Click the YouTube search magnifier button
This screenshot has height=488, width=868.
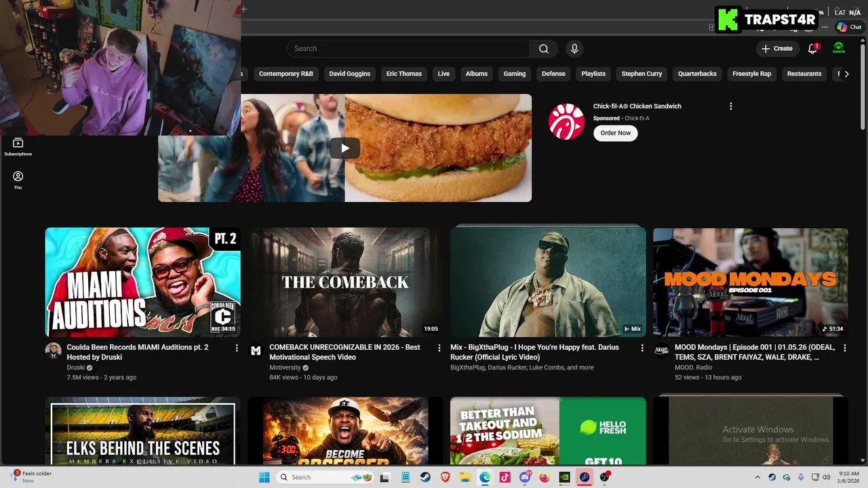coord(544,49)
